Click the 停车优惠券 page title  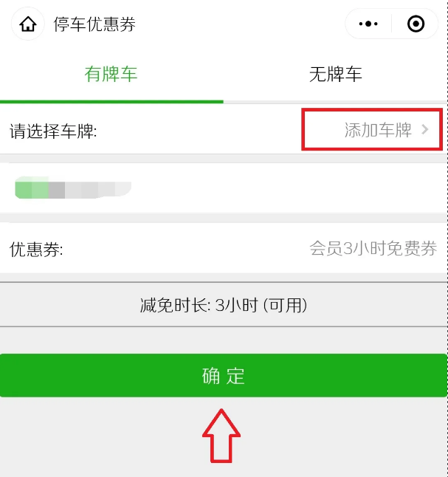point(94,24)
